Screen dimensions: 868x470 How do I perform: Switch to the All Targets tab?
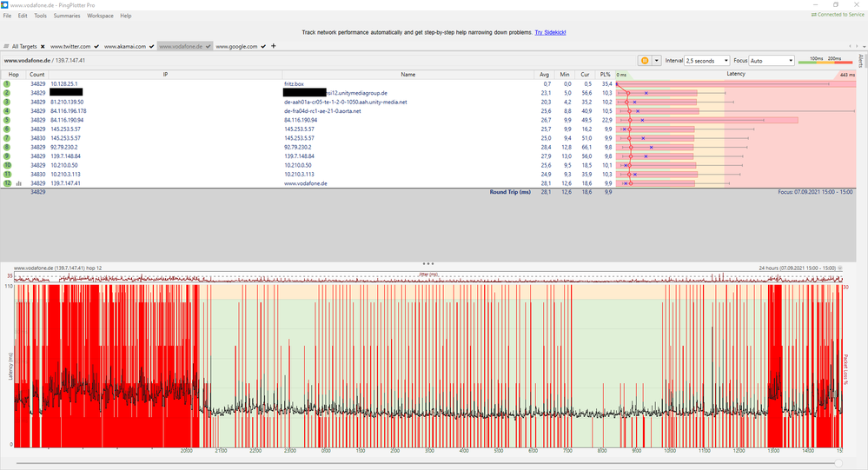pyautogui.click(x=24, y=47)
